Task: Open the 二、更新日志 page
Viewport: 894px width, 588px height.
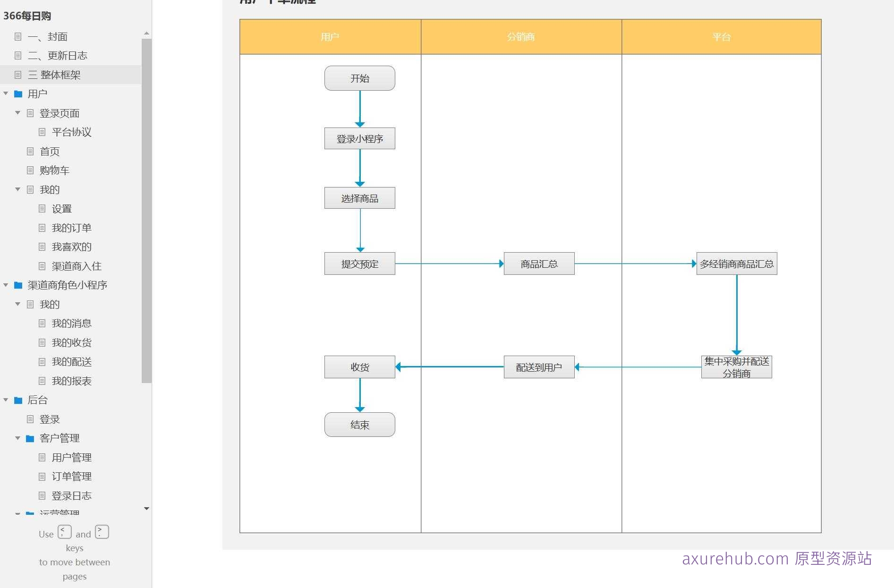Action: [x=57, y=56]
